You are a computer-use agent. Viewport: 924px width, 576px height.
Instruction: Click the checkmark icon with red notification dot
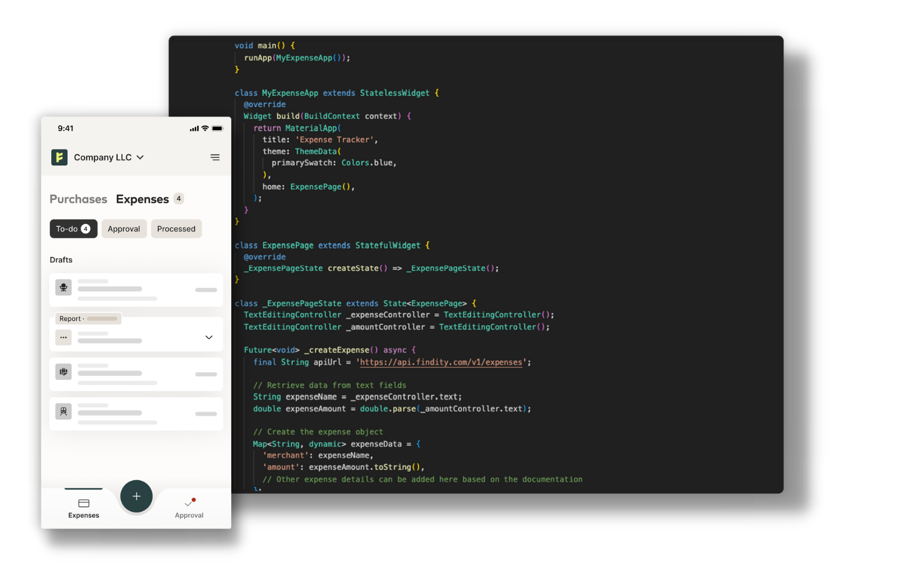(189, 501)
